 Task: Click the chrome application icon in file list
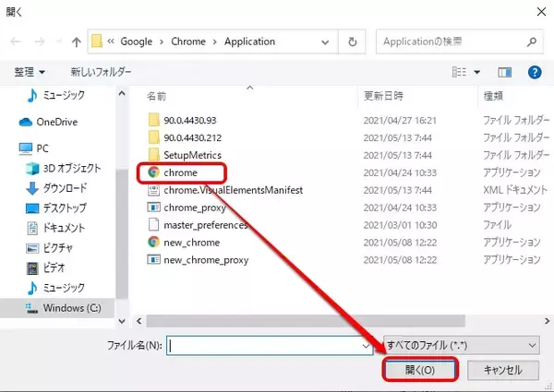(x=153, y=172)
